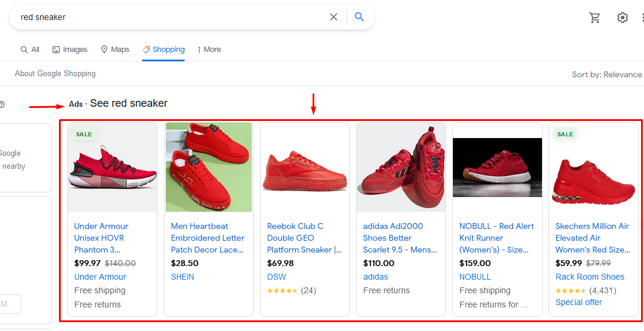Click the Rack Room Shoes seller link
This screenshot has width=644, height=331.
point(590,277)
